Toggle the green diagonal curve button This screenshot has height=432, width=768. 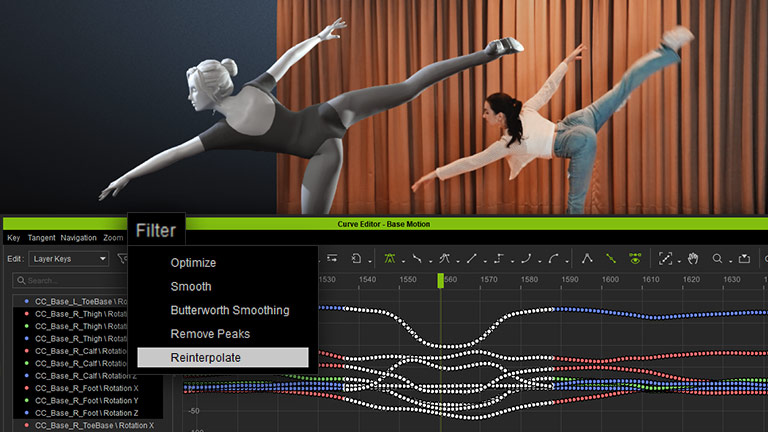pos(611,258)
